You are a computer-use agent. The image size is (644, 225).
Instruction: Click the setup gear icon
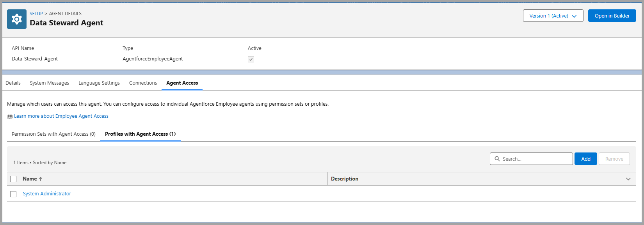coord(17,19)
